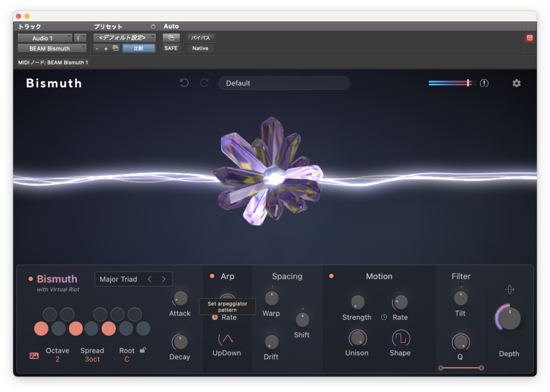The height and width of the screenshot is (392, 550).
Task: Click the exclamation alert icon
Action: [484, 83]
